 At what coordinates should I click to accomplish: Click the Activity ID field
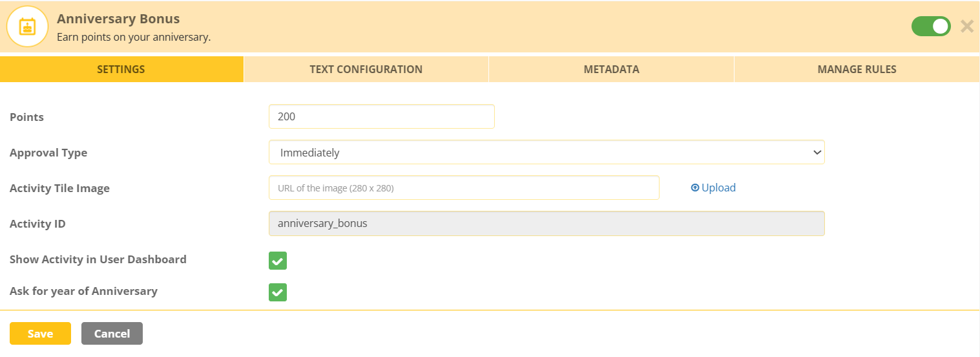coord(547,224)
